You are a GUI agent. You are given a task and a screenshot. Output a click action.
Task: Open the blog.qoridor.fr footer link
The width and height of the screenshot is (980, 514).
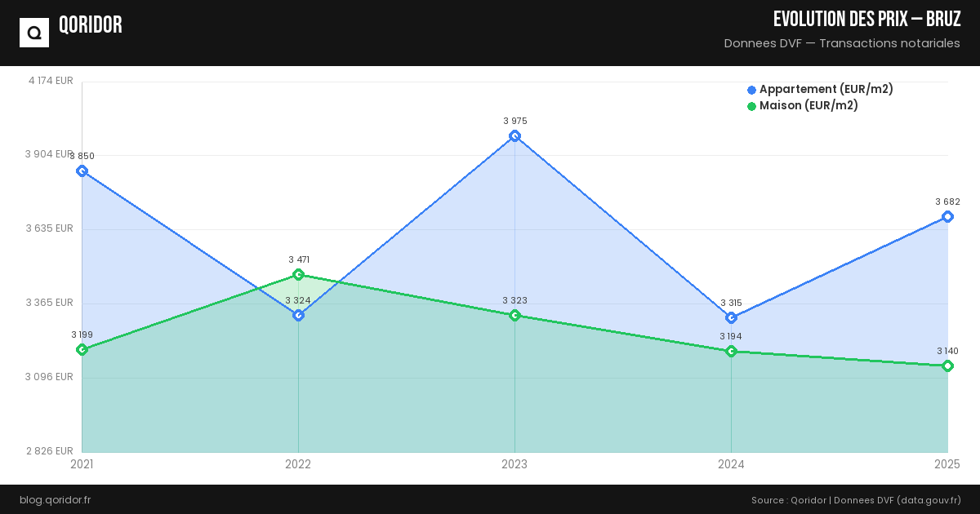click(55, 500)
